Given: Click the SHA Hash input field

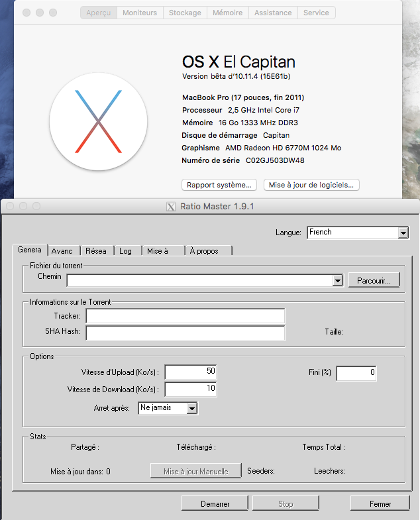Looking at the screenshot, I should tap(185, 333).
